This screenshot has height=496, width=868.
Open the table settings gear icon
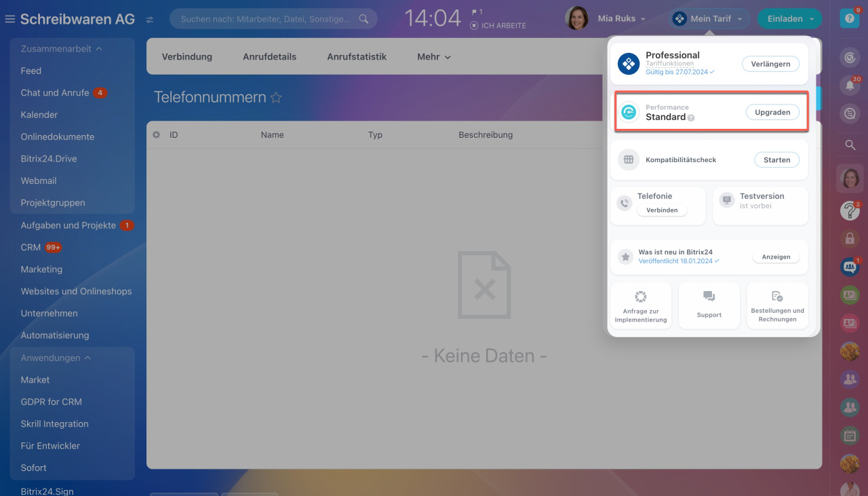click(156, 135)
